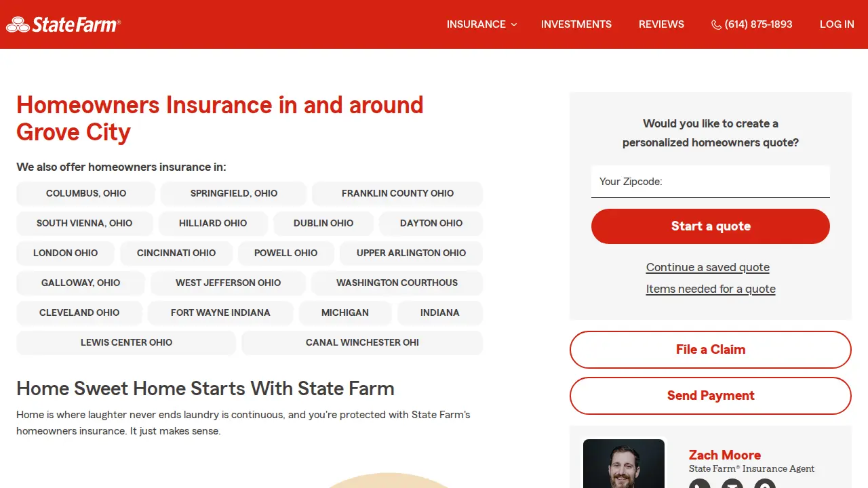Open the Log In page
Viewport: 868px width, 488px height.
pyautogui.click(x=837, y=24)
